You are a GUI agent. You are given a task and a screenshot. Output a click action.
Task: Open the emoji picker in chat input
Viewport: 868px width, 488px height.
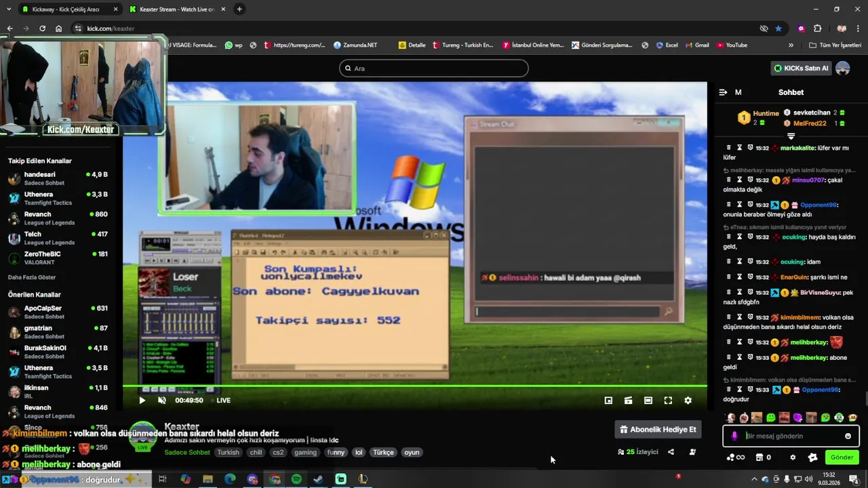click(x=848, y=436)
